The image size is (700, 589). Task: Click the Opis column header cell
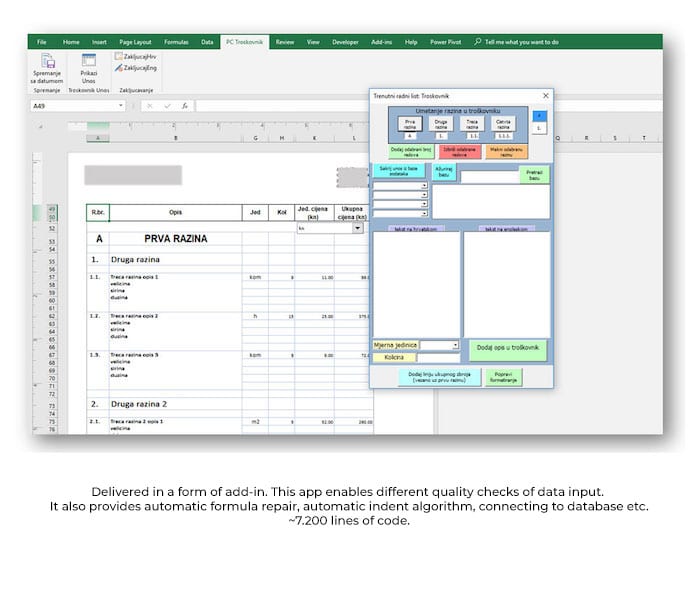click(175, 213)
